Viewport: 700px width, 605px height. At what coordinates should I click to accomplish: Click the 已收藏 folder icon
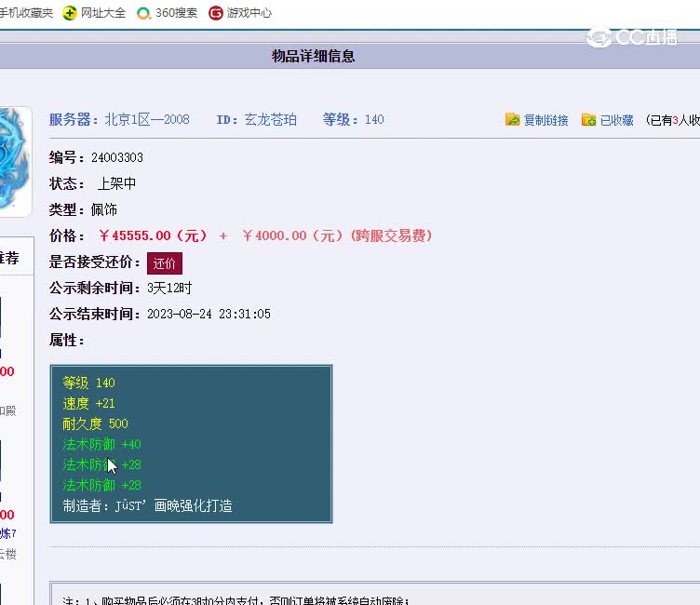coord(588,120)
